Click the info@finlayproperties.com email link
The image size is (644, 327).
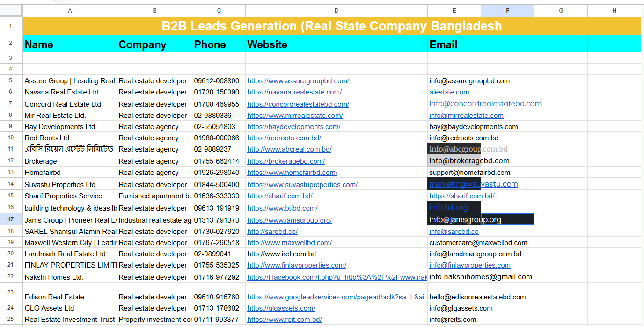(x=470, y=265)
